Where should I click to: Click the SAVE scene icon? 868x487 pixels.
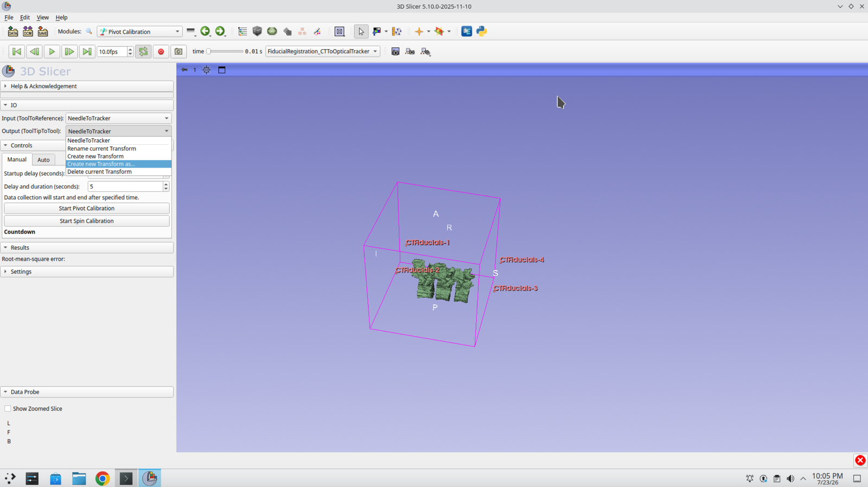pos(42,31)
